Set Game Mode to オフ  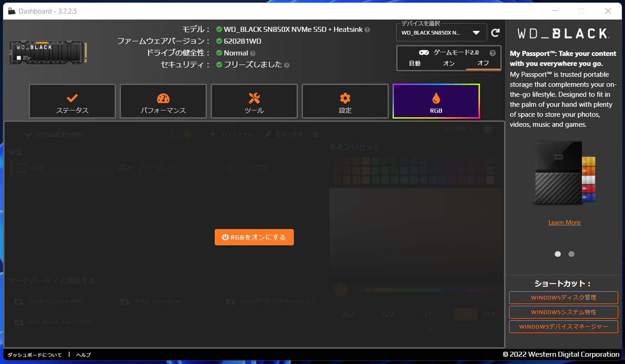click(483, 64)
